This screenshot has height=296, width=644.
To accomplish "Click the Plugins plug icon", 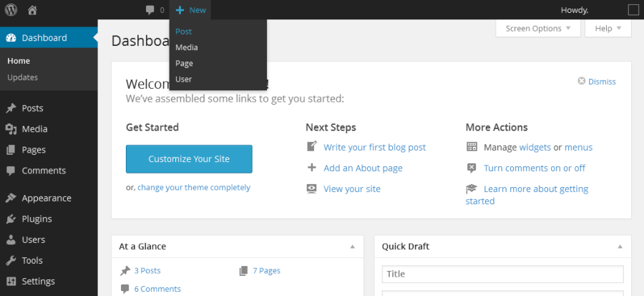I will [x=11, y=219].
